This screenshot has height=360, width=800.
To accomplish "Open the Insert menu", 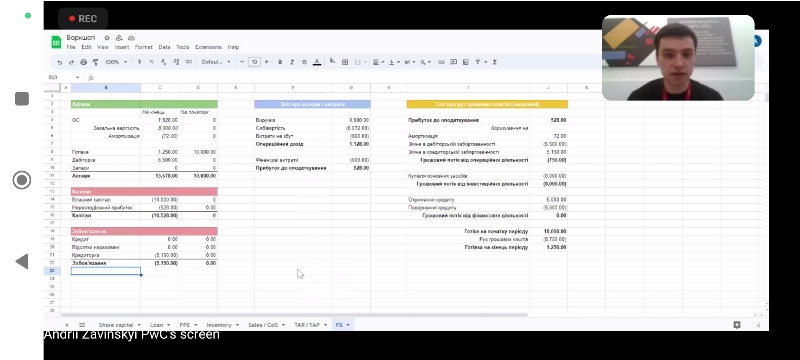I will (x=121, y=47).
